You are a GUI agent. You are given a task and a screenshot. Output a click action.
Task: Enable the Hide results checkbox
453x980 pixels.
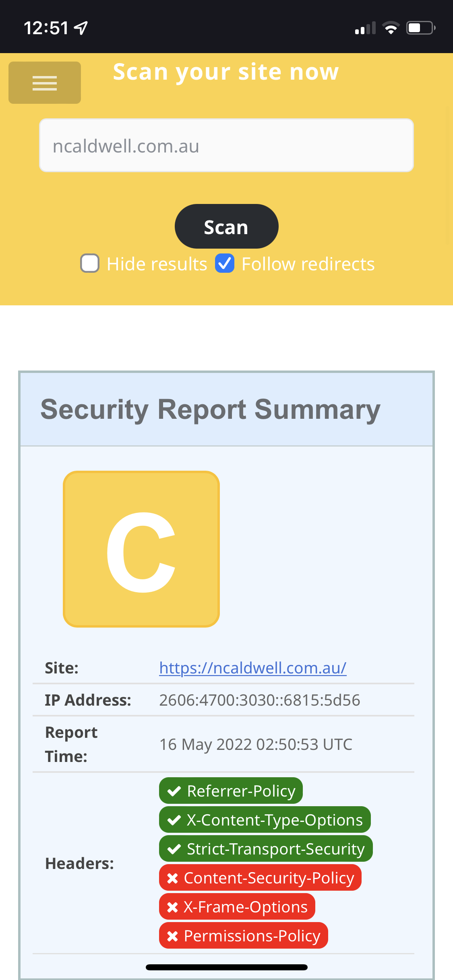click(x=90, y=264)
